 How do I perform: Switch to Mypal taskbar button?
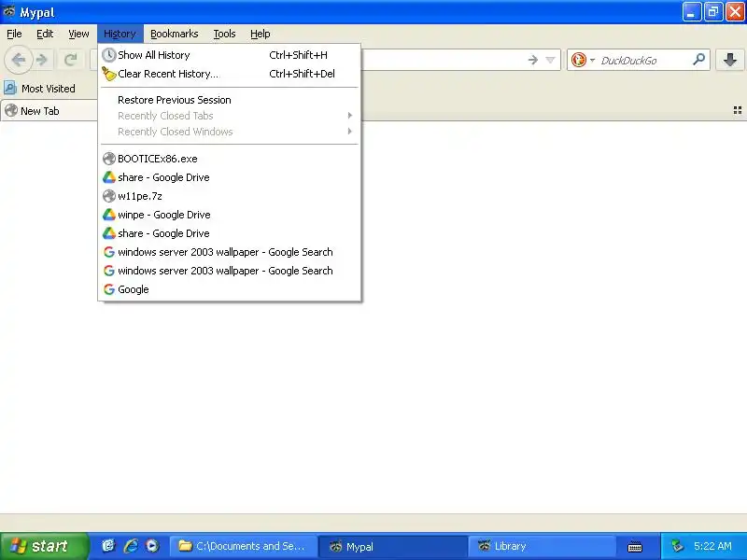[392, 546]
